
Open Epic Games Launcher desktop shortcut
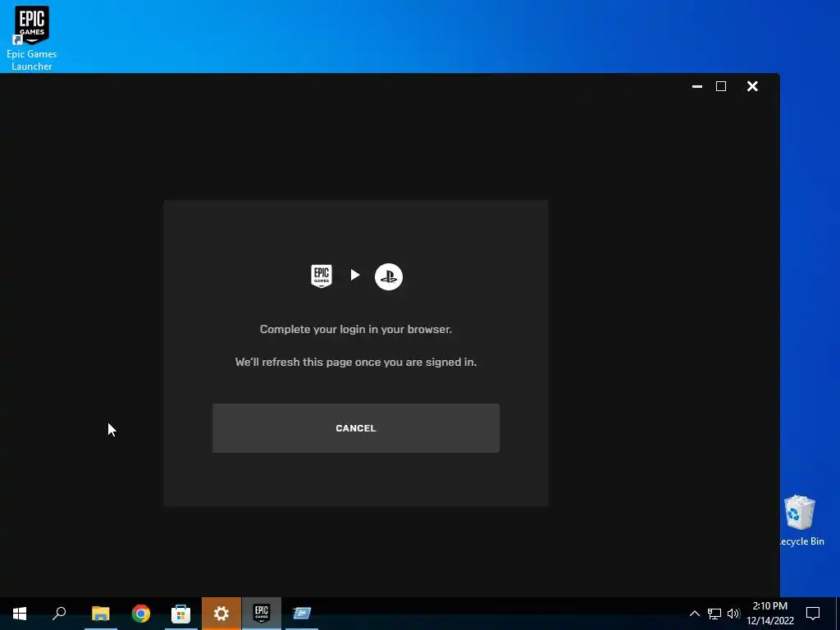[x=32, y=38]
